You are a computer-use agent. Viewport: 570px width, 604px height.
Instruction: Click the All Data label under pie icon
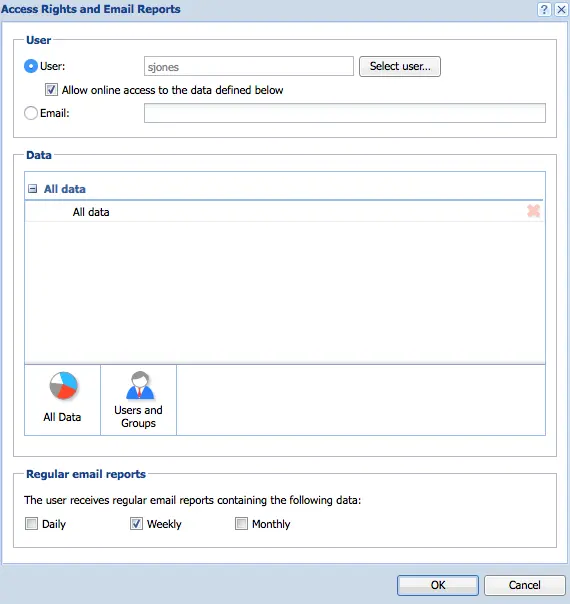click(x=62, y=417)
